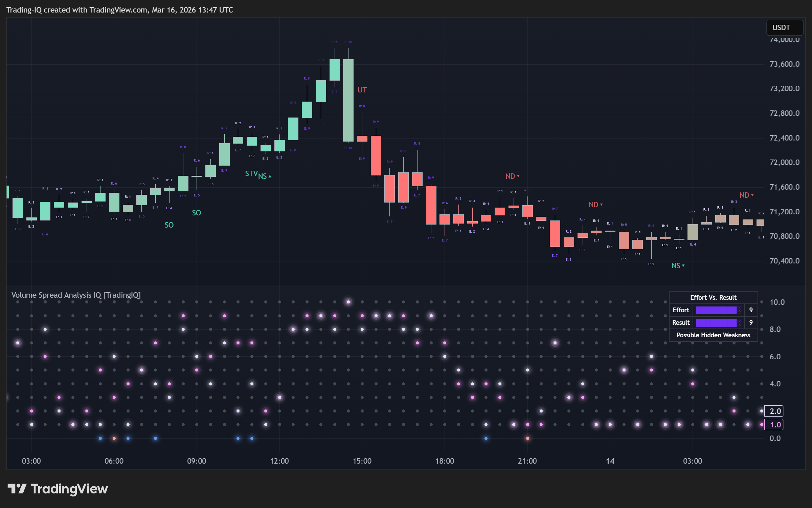812x508 pixels.
Task: Select NS label with down triangle
Action: click(678, 266)
